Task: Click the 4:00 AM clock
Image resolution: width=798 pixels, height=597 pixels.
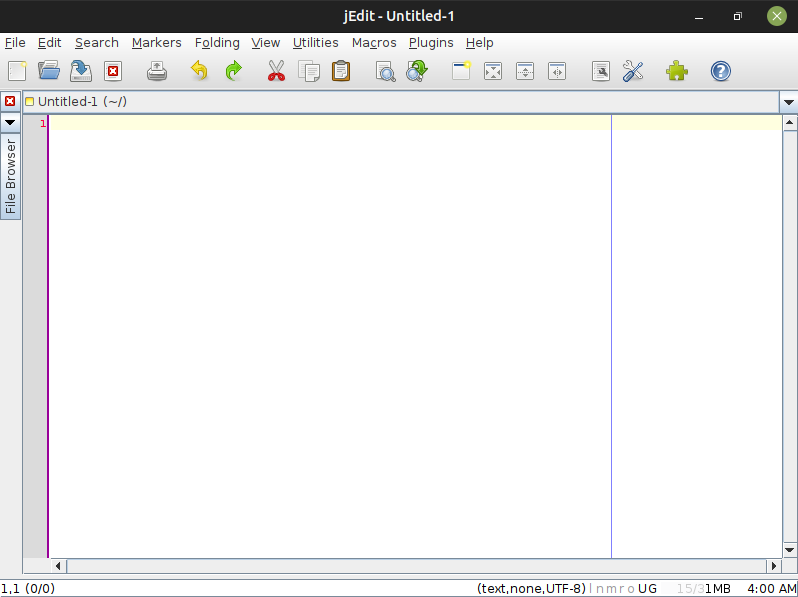Action: click(771, 589)
